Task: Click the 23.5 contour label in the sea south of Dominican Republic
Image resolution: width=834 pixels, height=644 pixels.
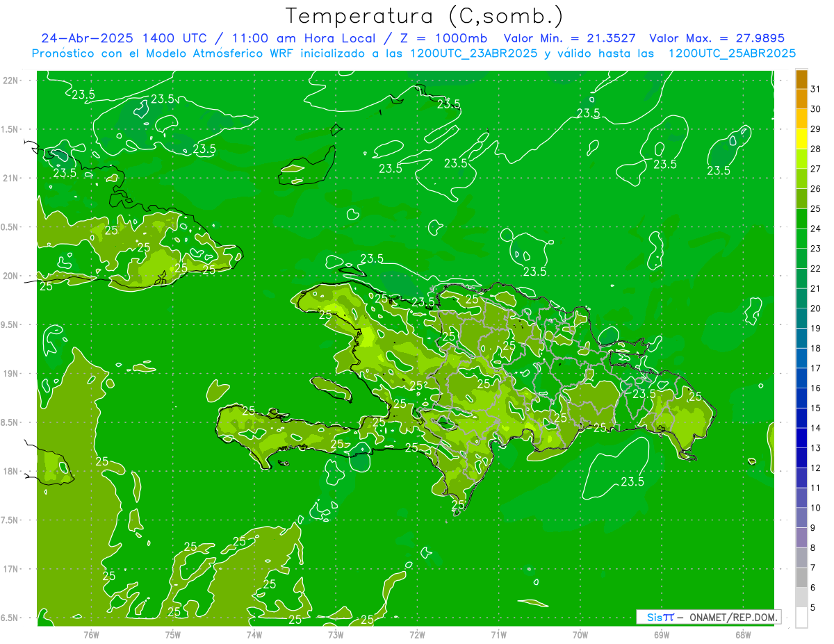Action: point(632,481)
